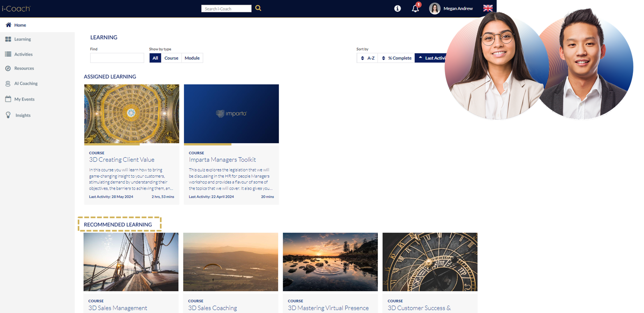Open the info circle icon
Image resolution: width=644 pixels, height=313 pixels.
pyautogui.click(x=397, y=9)
